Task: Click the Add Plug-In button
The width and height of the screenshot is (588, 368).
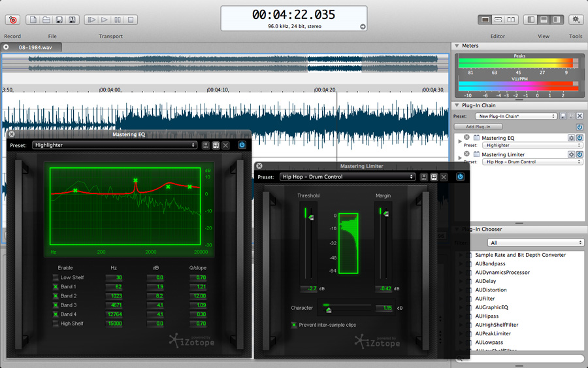Action: coord(478,127)
